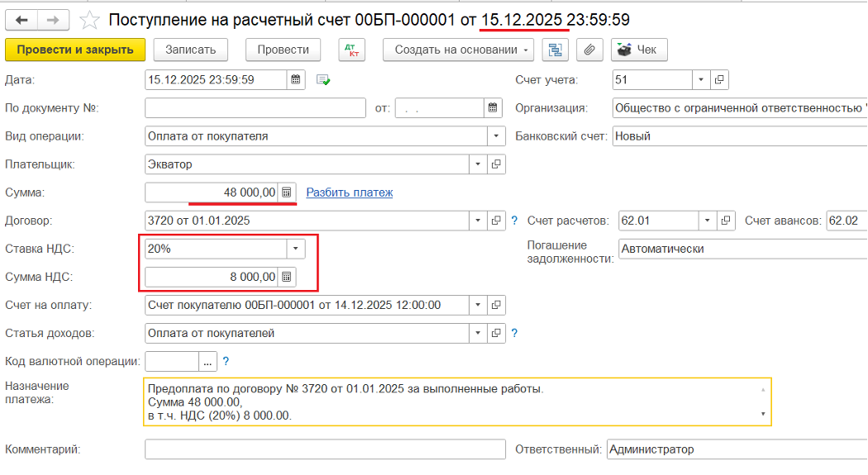The width and height of the screenshot is (868, 475).
Task: Click the Записать button
Action: coord(191,50)
